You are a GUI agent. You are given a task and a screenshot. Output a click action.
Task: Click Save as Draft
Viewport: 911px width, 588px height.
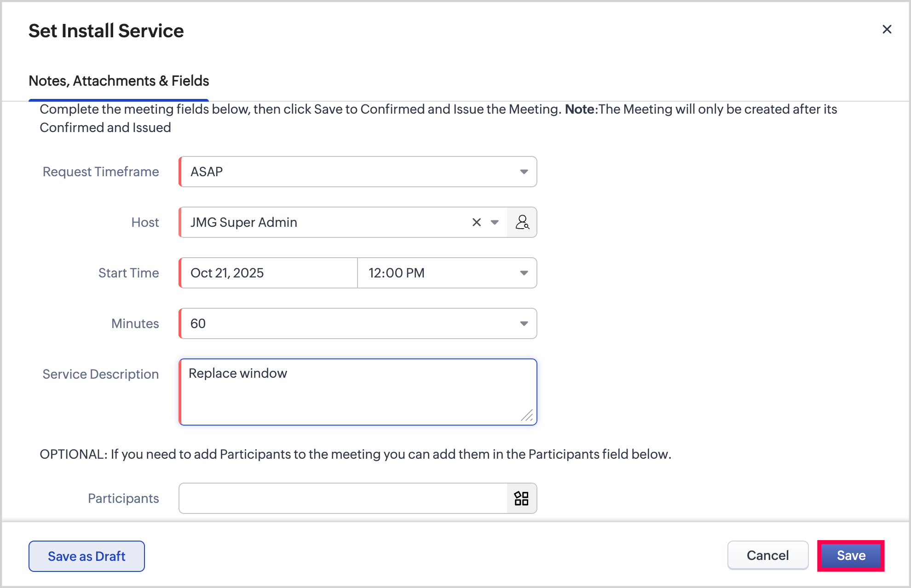86,556
